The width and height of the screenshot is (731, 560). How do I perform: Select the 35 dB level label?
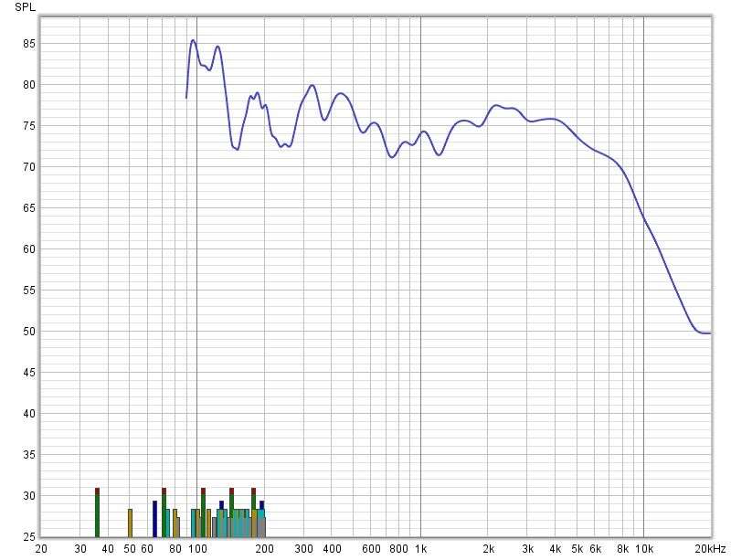29,455
